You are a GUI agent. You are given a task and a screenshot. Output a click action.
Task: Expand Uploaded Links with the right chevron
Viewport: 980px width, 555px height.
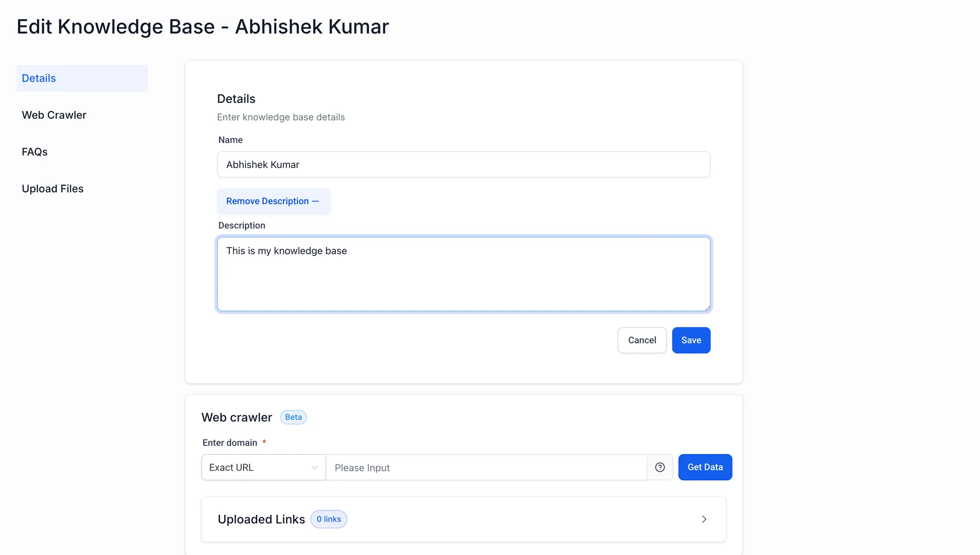(x=704, y=519)
